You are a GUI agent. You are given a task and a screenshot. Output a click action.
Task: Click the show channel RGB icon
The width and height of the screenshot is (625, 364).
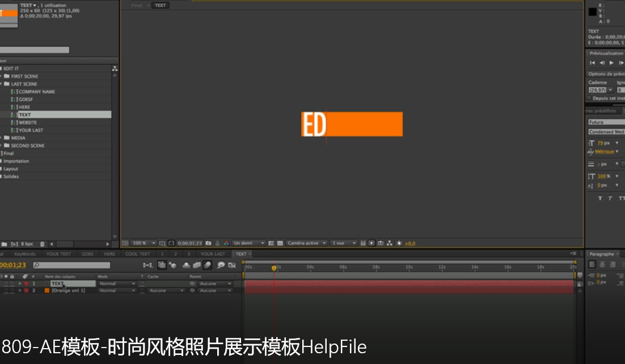(226, 243)
